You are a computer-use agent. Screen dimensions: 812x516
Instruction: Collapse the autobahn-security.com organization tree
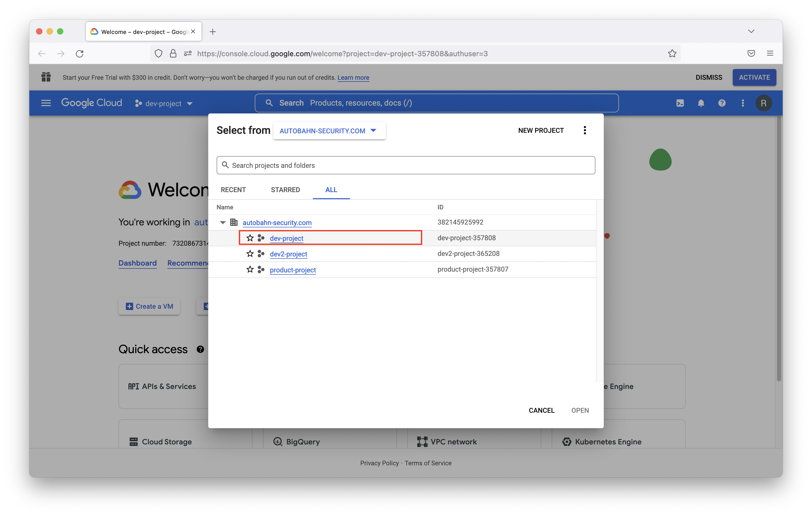tap(223, 222)
